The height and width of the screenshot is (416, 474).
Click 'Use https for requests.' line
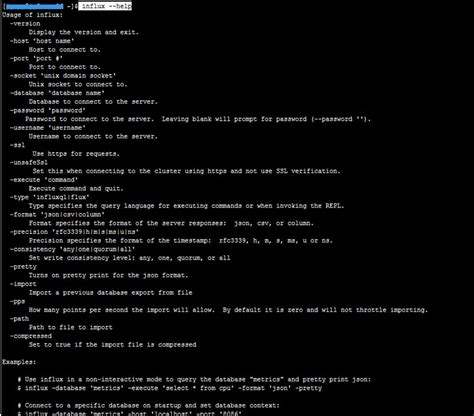click(76, 154)
